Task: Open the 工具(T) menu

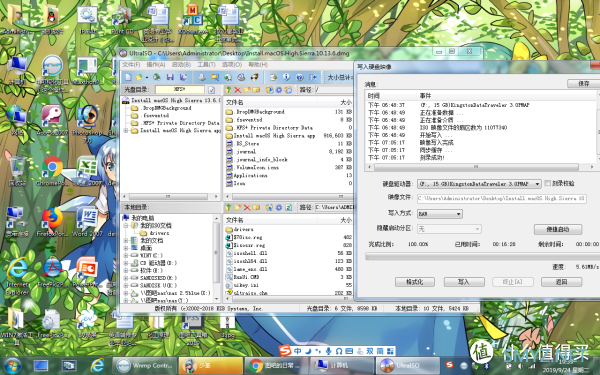Action: coord(207,65)
